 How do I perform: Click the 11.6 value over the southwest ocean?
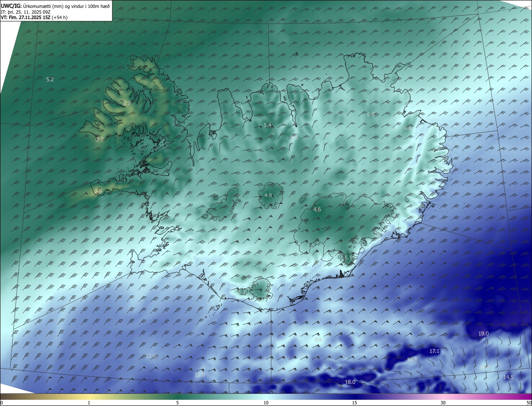pyautogui.click(x=151, y=356)
